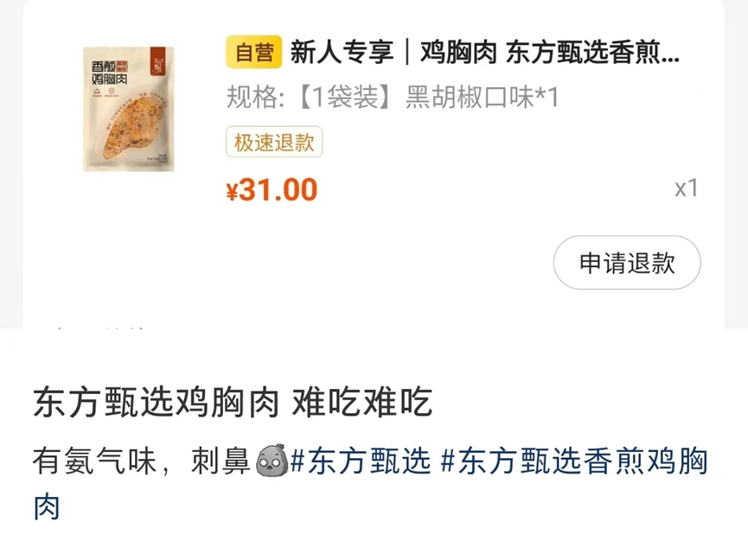
Task: Click post title 东方甄选鸡胸肉 难吃难吃
Action: click(x=233, y=403)
